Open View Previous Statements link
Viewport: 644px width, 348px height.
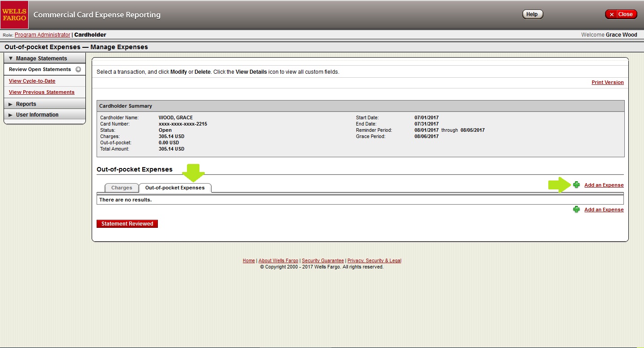click(42, 92)
